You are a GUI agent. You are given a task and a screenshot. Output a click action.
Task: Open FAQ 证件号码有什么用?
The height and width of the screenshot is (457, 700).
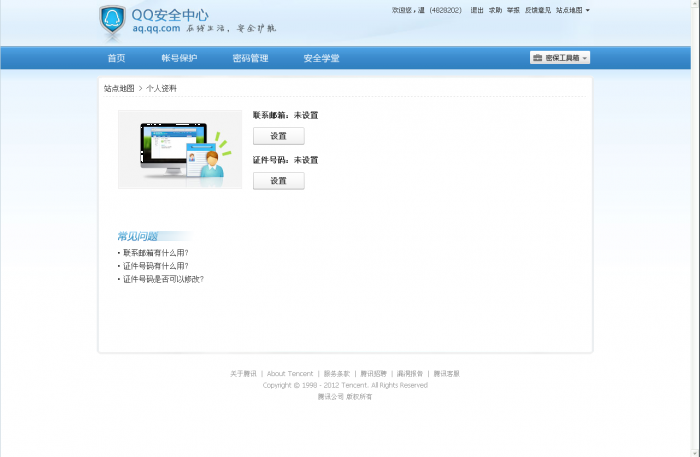tap(155, 266)
